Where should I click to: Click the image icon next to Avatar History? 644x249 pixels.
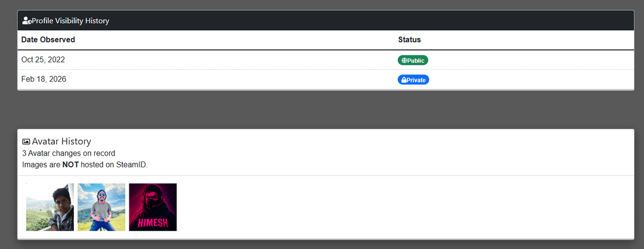(x=26, y=142)
